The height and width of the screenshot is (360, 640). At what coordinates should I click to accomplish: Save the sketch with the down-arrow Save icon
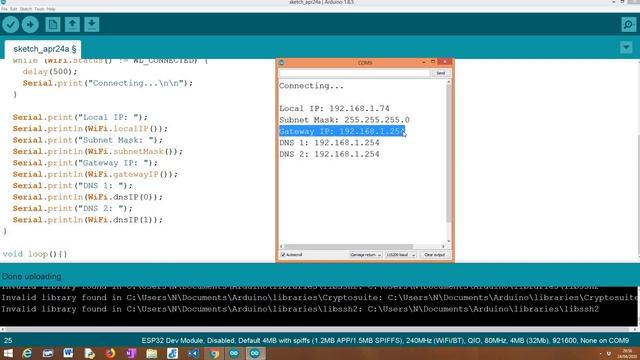pyautogui.click(x=92, y=24)
